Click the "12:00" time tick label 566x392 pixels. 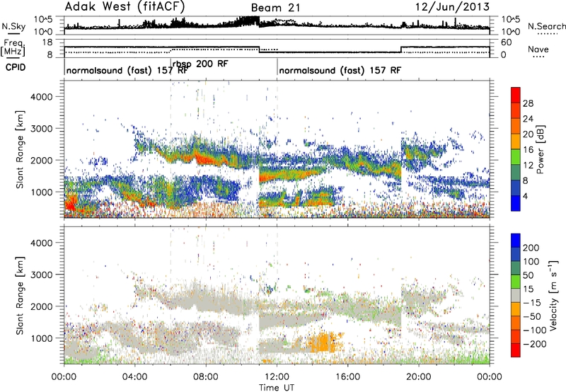tap(277, 377)
